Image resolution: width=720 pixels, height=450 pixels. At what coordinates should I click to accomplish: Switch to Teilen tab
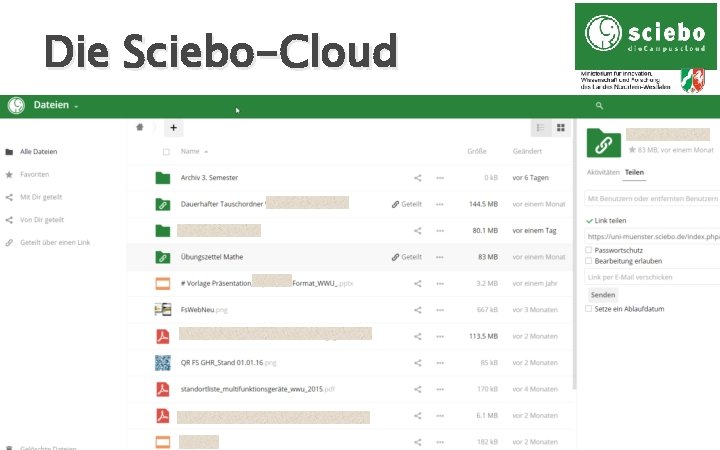(634, 172)
